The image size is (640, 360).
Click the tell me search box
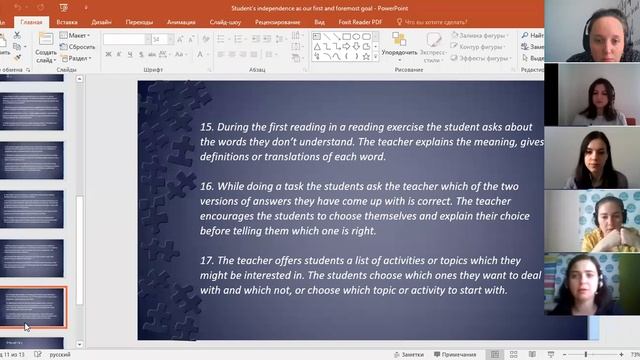[x=432, y=22]
